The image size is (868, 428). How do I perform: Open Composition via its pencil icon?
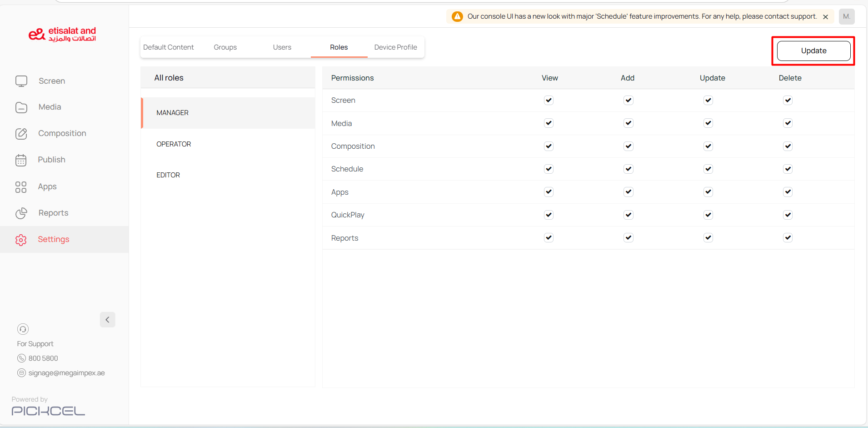click(21, 134)
